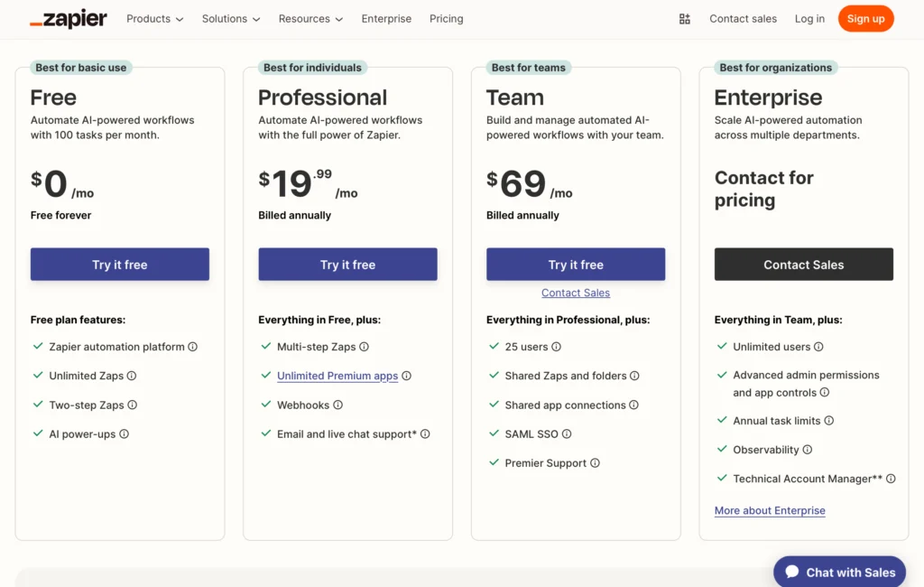
Task: Expand the Products menu
Action: tap(154, 19)
